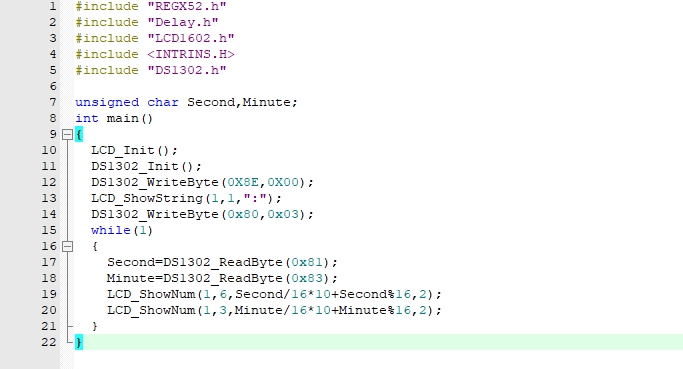Click the LCD_Init call

click(123, 151)
